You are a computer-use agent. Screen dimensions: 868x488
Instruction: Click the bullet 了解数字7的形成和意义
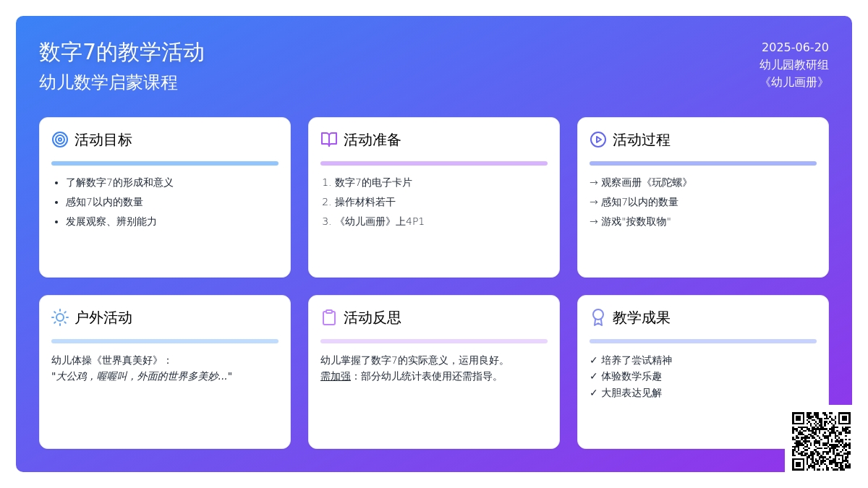tap(119, 183)
